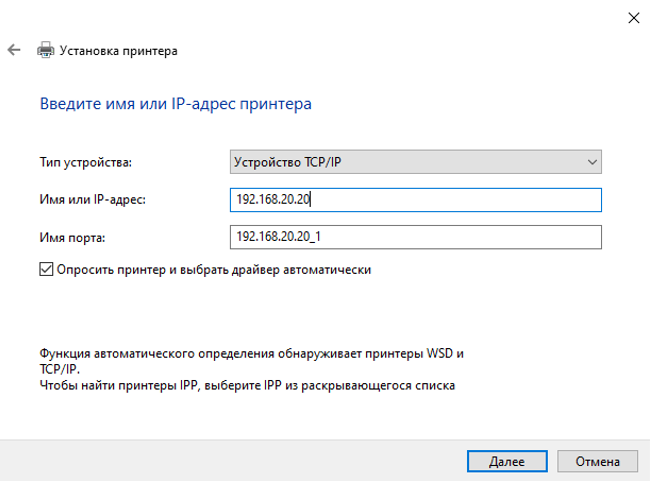Click the 'Имя порта:' label
The width and height of the screenshot is (651, 481).
[72, 237]
